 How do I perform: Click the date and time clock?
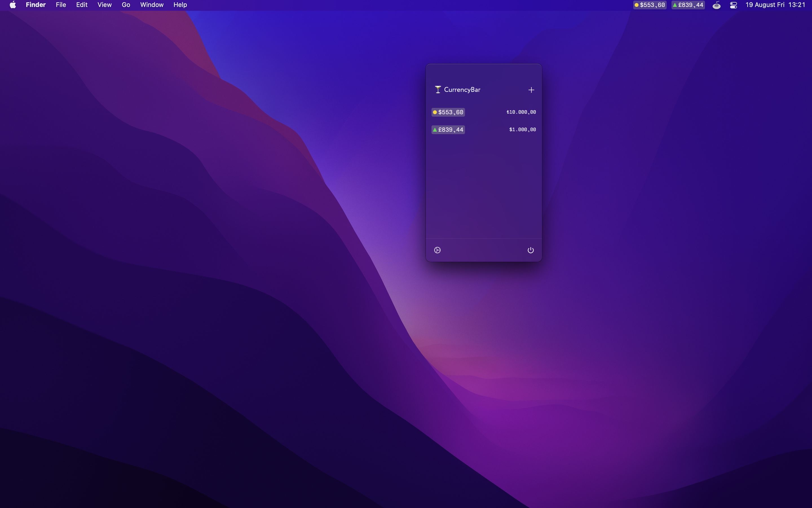point(775,5)
